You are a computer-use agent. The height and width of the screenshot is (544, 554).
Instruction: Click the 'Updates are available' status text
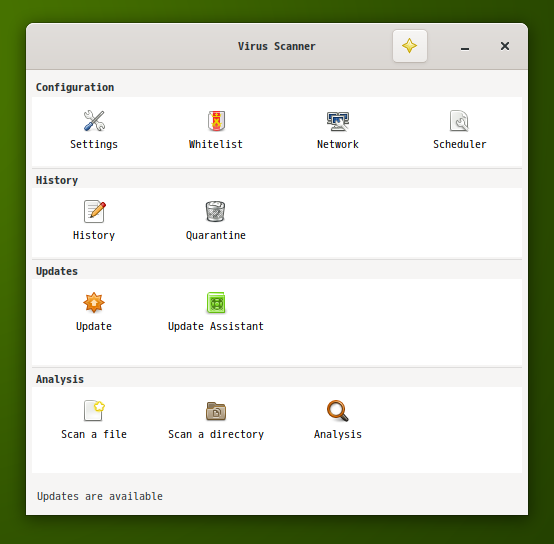(100, 496)
